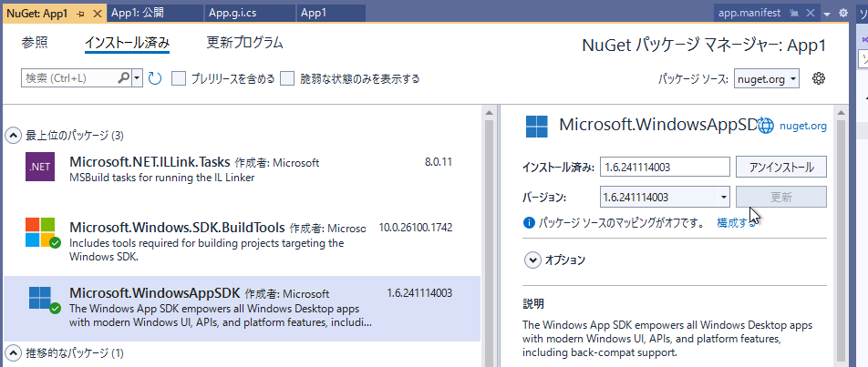Click version 8.0.11 in the list
Viewport: 868px width, 367px height.
(439, 162)
